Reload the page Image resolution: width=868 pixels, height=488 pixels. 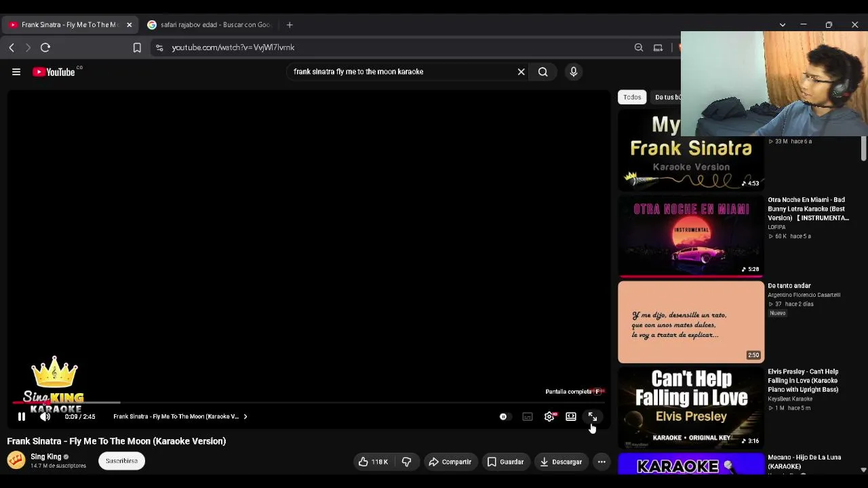pos(45,47)
